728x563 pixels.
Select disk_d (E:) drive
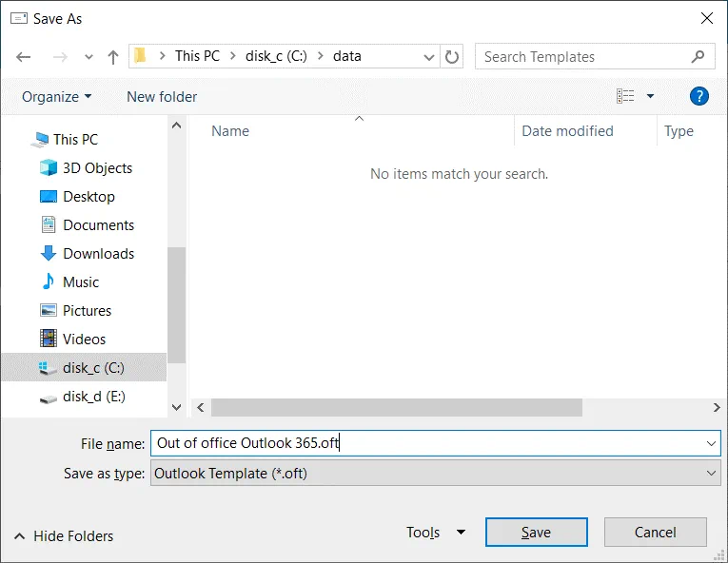(x=93, y=397)
